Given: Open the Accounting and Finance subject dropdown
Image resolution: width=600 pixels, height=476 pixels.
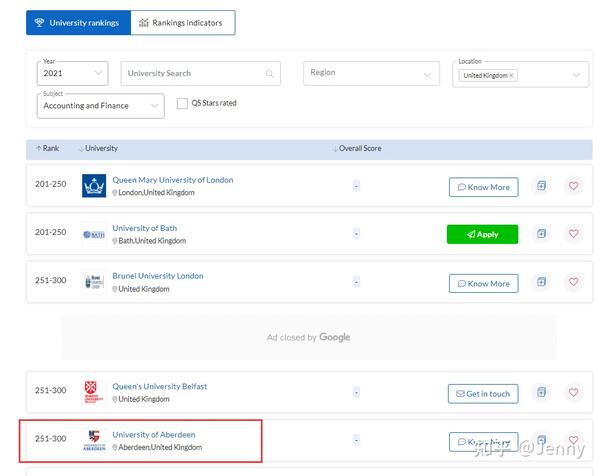Looking at the screenshot, I should tap(101, 106).
